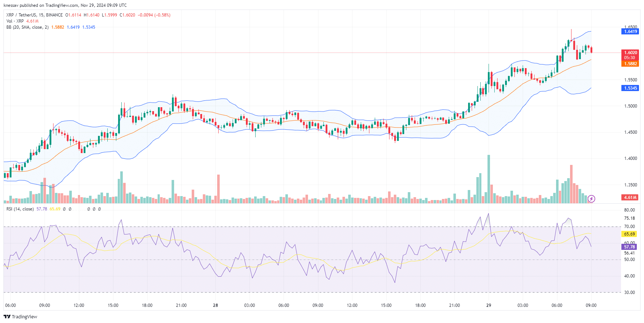Image resolution: width=644 pixels, height=323 pixels.
Task: Select the XRP / TetherUS symbol title
Action: [34, 15]
